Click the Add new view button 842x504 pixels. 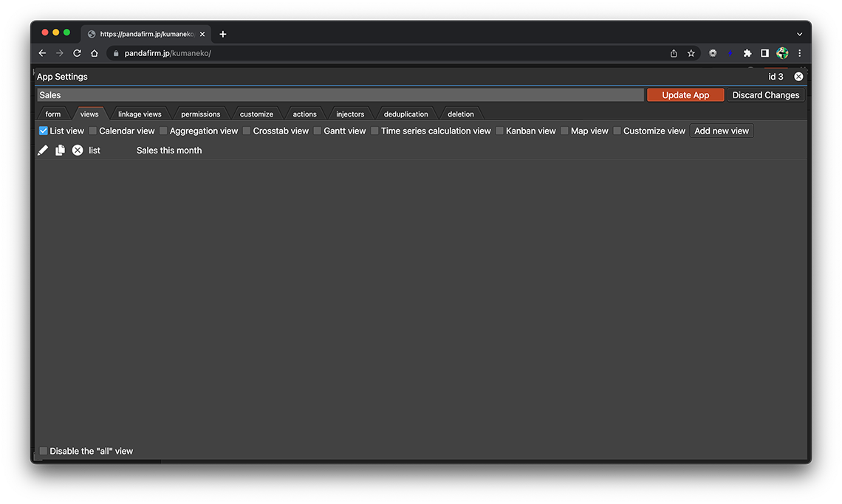coord(722,131)
